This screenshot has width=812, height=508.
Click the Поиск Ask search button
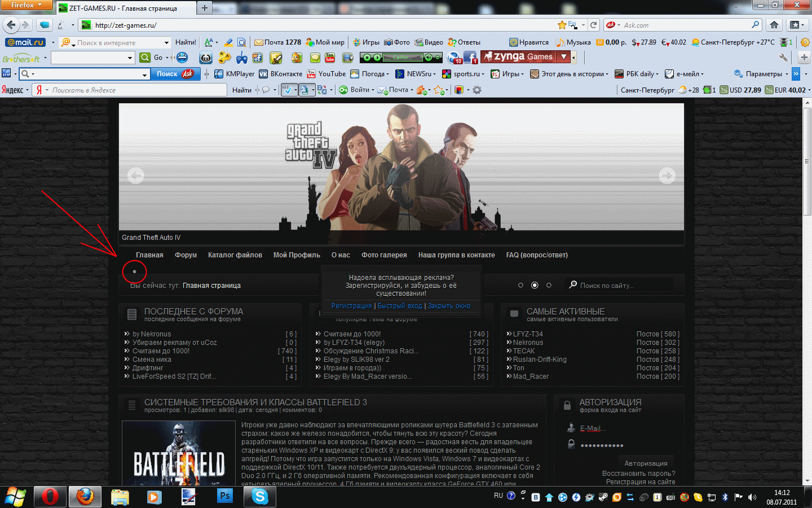(x=175, y=74)
